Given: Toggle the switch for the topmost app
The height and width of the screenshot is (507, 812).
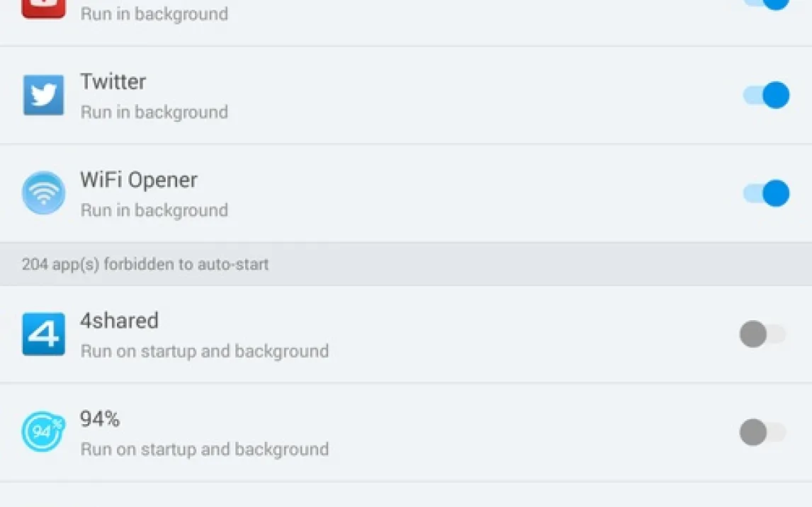Looking at the screenshot, I should tap(766, 4).
